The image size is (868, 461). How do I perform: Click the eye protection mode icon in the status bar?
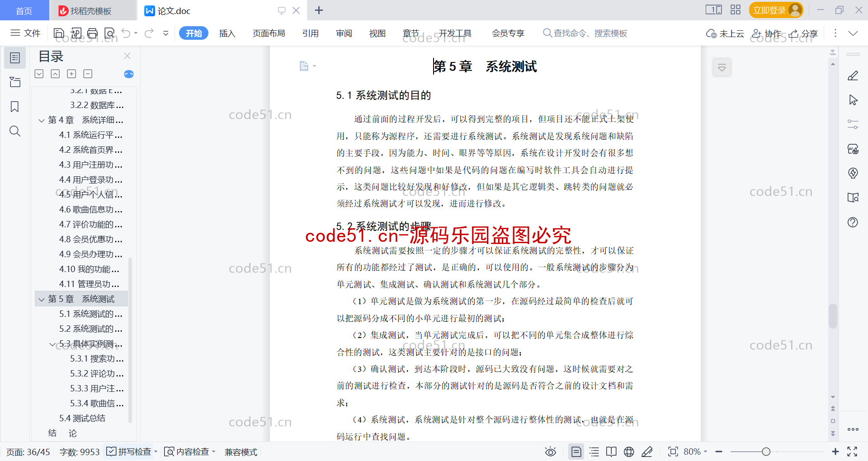tap(550, 452)
